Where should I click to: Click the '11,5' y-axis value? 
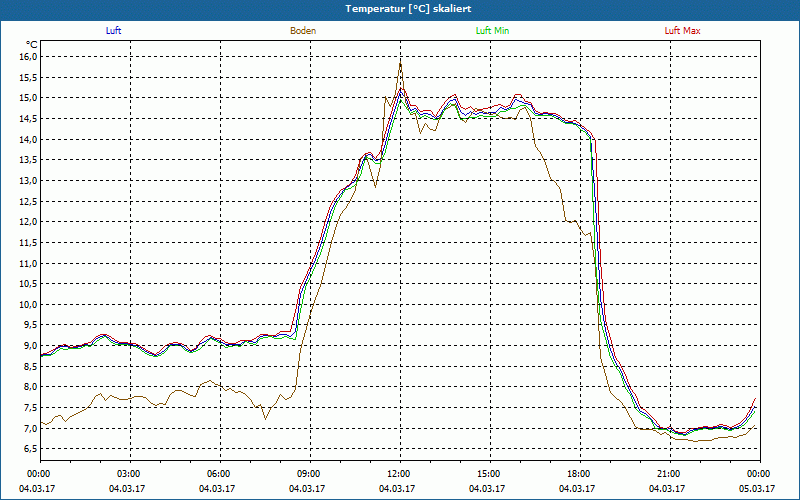[x=29, y=243]
